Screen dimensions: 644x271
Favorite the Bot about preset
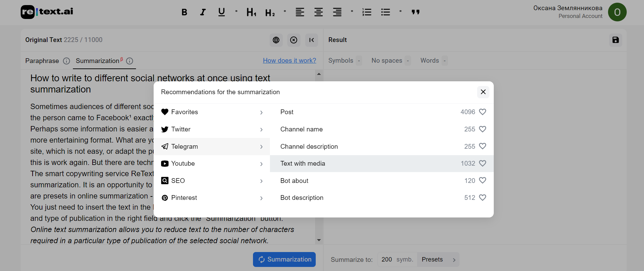click(x=483, y=180)
